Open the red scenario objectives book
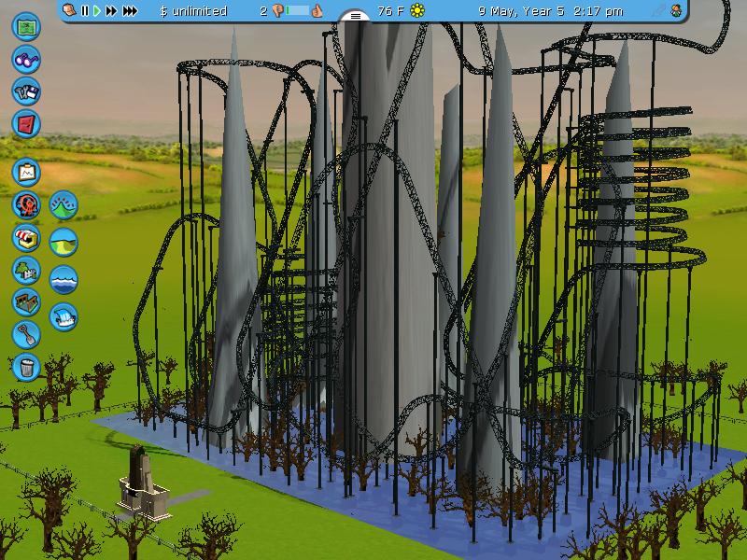This screenshot has height=560, width=747. (x=26, y=124)
